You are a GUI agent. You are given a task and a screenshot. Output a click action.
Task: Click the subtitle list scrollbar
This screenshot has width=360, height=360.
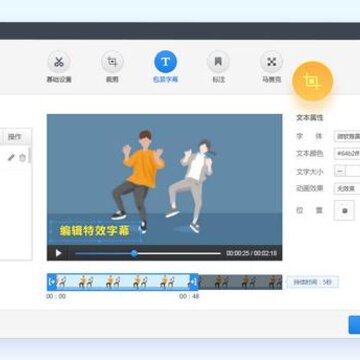click(30, 155)
